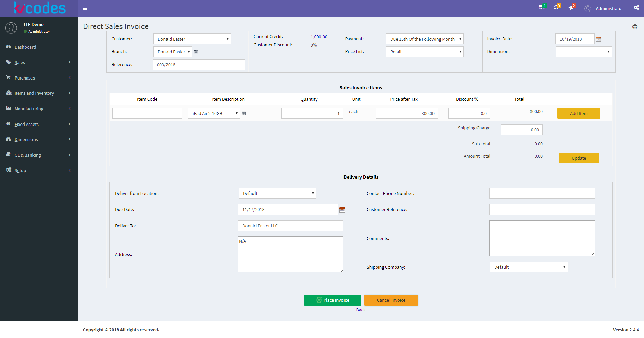The width and height of the screenshot is (644, 338).
Task: Expand the Price List dropdown
Action: click(x=424, y=52)
